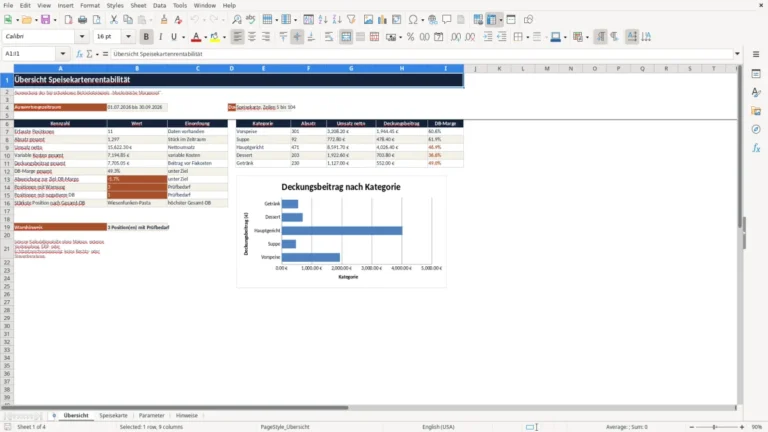Add a decimal place icon

[x=456, y=37]
